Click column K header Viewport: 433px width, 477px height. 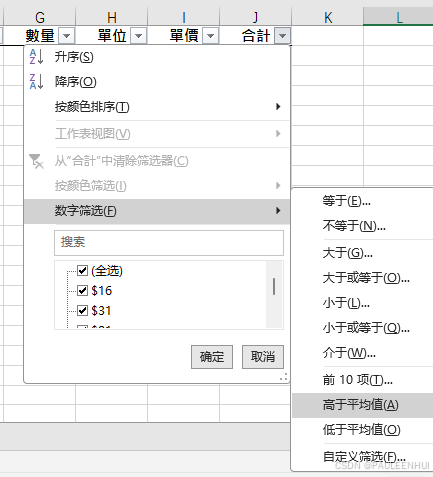(328, 17)
